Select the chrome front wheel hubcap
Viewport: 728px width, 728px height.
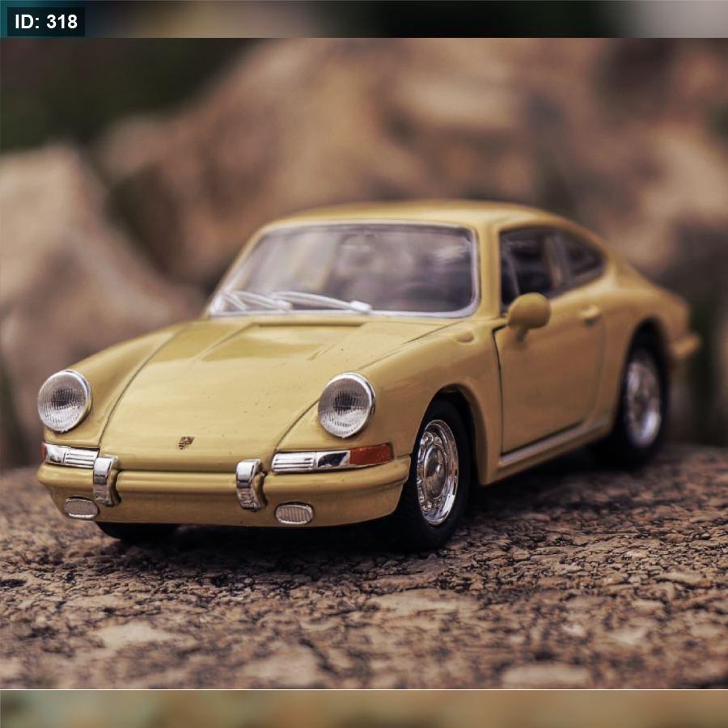coord(437,471)
